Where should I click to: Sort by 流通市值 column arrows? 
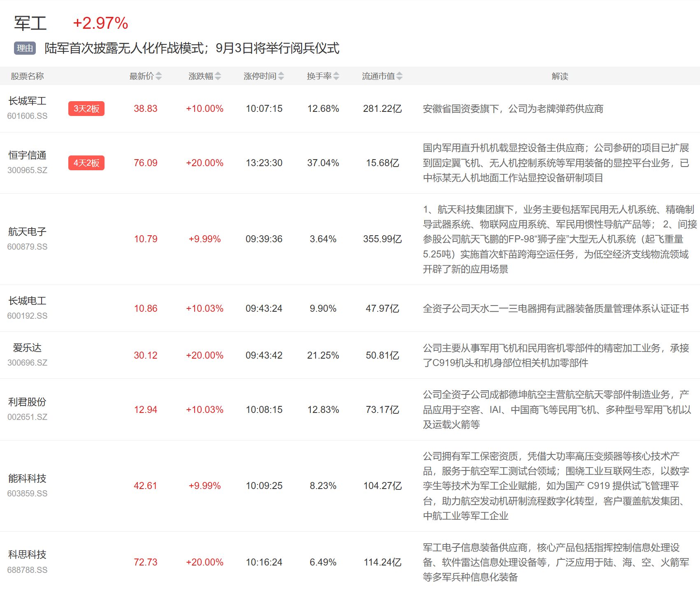pos(399,76)
